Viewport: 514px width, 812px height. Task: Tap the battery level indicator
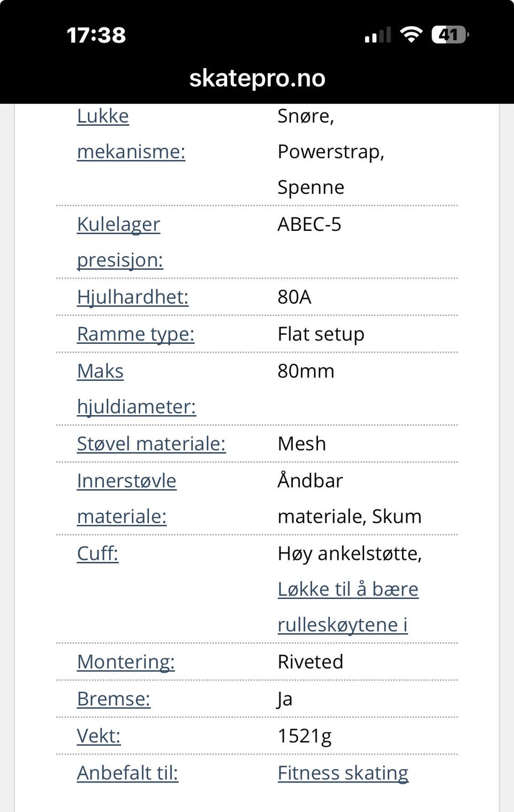pyautogui.click(x=449, y=35)
